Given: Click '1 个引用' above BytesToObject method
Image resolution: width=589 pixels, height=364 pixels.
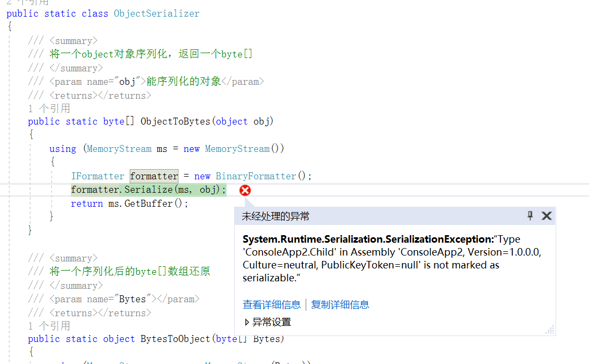Looking at the screenshot, I should (x=49, y=326).
